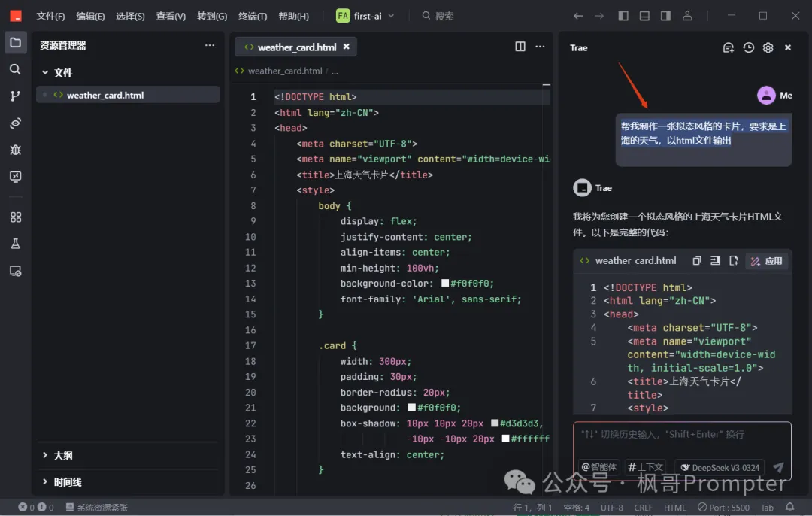Expand the 大纲 outline section
This screenshot has height=516, width=812.
pos(63,455)
